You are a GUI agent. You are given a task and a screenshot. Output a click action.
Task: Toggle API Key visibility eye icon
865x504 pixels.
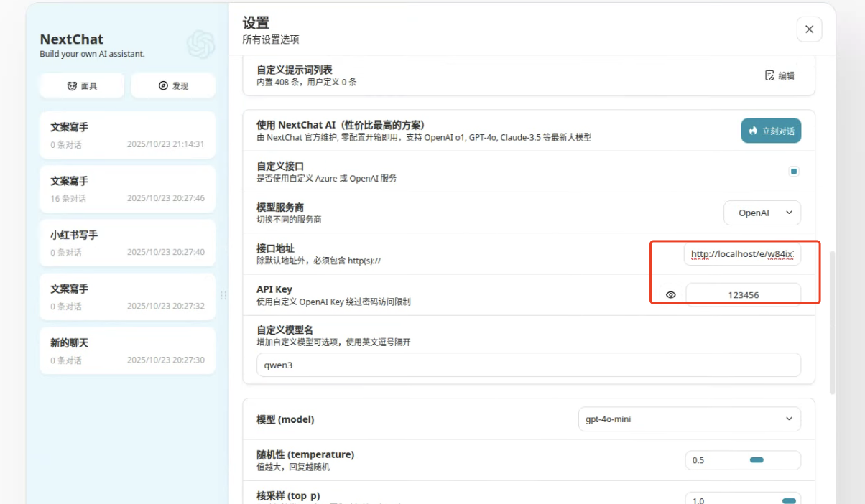pos(671,294)
